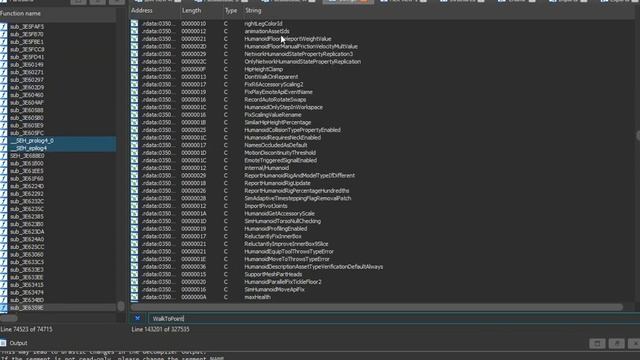Click the string icon beside rightLegColorId

click(x=134, y=24)
